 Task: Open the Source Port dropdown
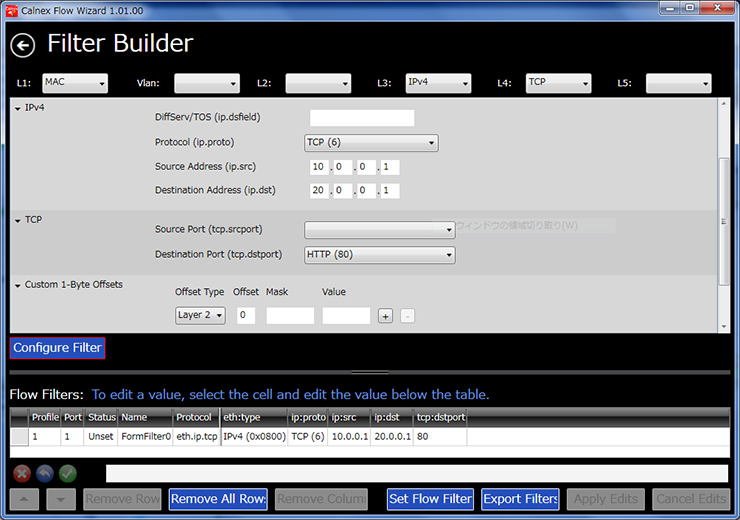click(380, 230)
